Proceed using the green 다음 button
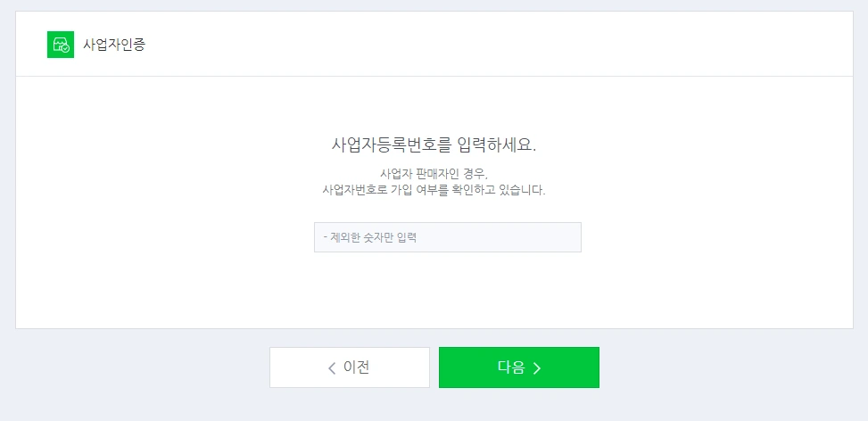The image size is (868, 421). [518, 367]
